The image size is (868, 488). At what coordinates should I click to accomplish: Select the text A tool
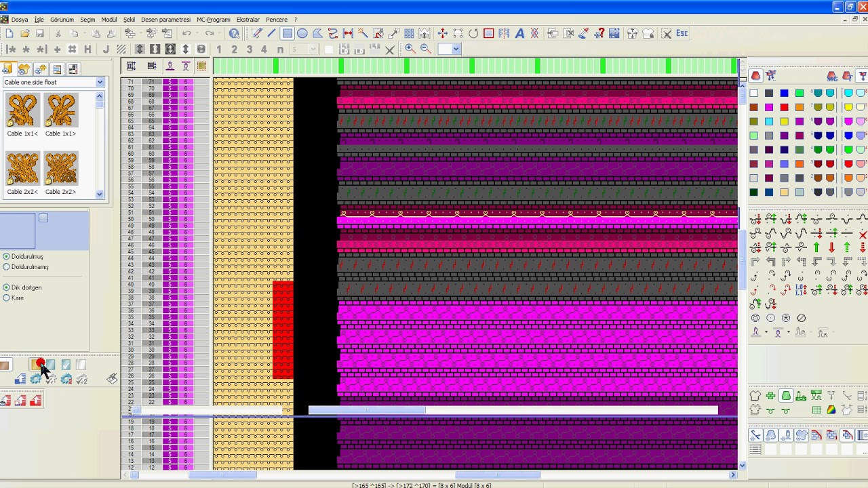(519, 33)
